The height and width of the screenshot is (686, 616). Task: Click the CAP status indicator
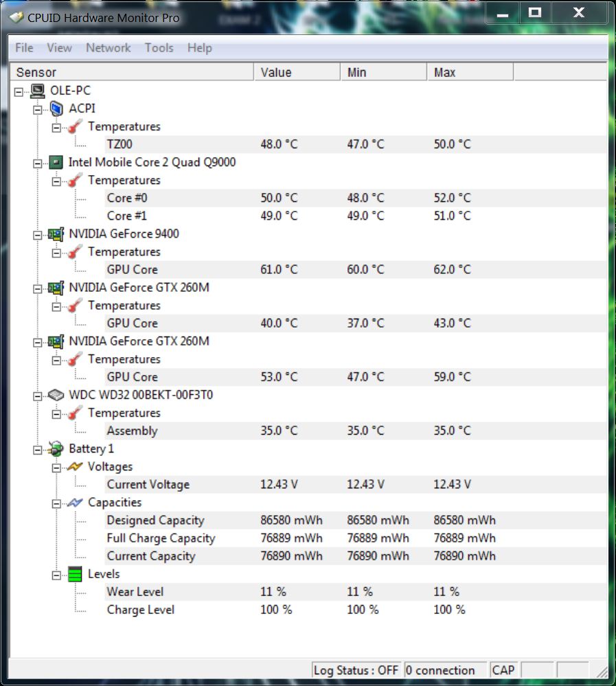(503, 670)
